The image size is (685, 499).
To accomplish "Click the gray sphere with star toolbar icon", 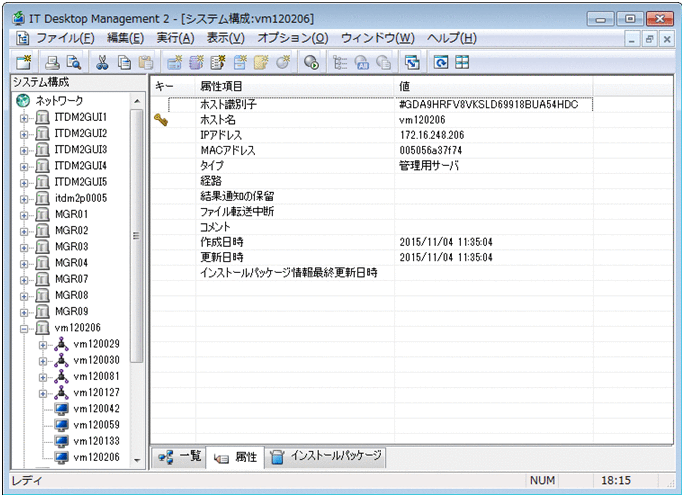I will (x=283, y=62).
